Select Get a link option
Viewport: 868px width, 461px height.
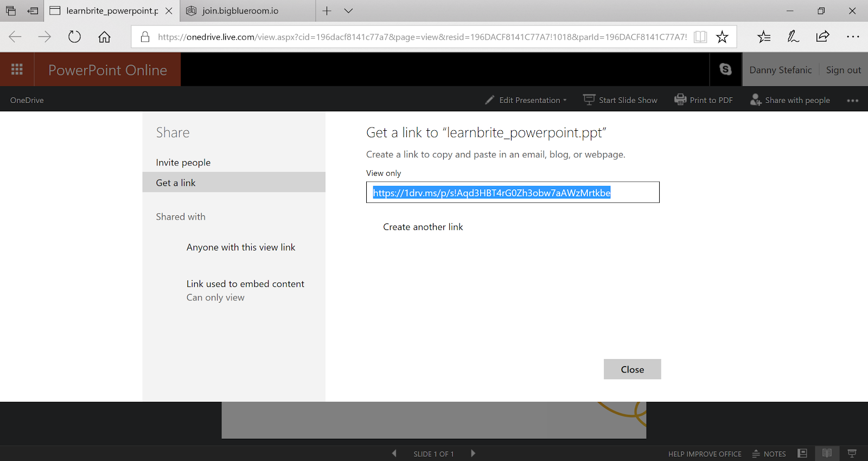[234, 182]
